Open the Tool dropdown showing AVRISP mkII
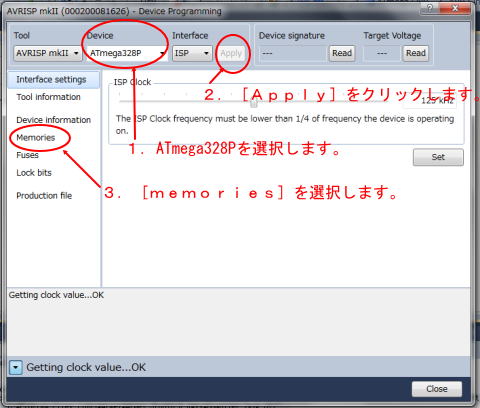This screenshot has height=408, width=480. coord(48,53)
